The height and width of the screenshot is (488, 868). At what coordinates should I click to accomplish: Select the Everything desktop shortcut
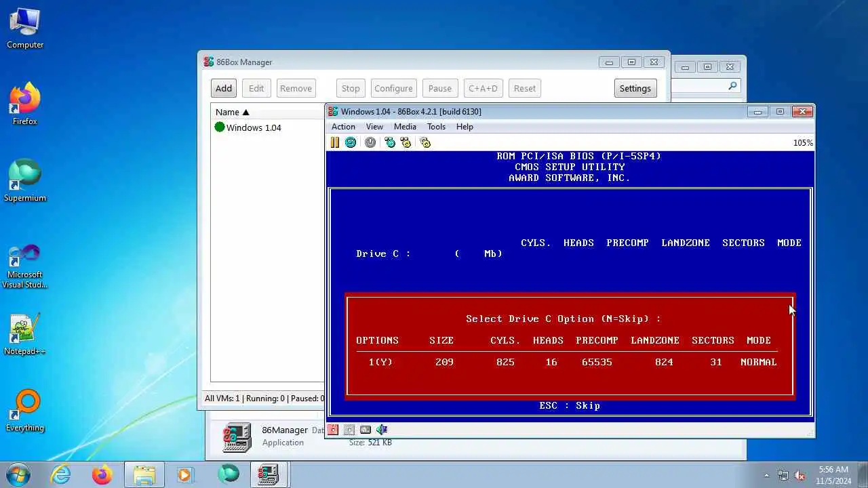pos(25,411)
